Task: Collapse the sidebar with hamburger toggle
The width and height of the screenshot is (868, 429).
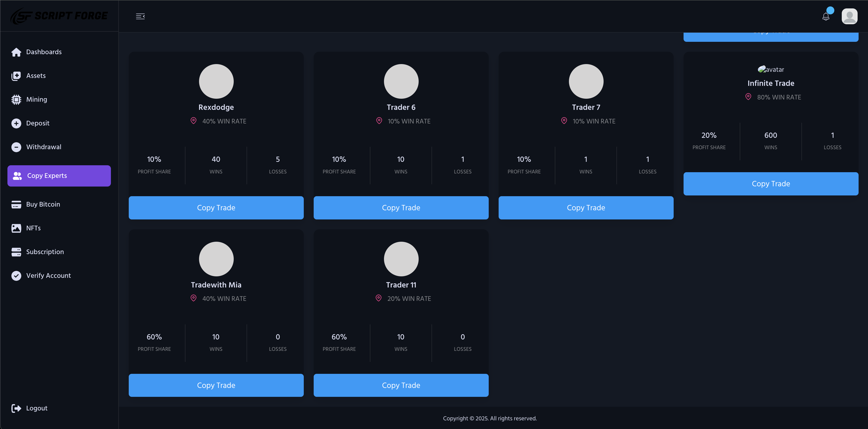Action: click(140, 17)
